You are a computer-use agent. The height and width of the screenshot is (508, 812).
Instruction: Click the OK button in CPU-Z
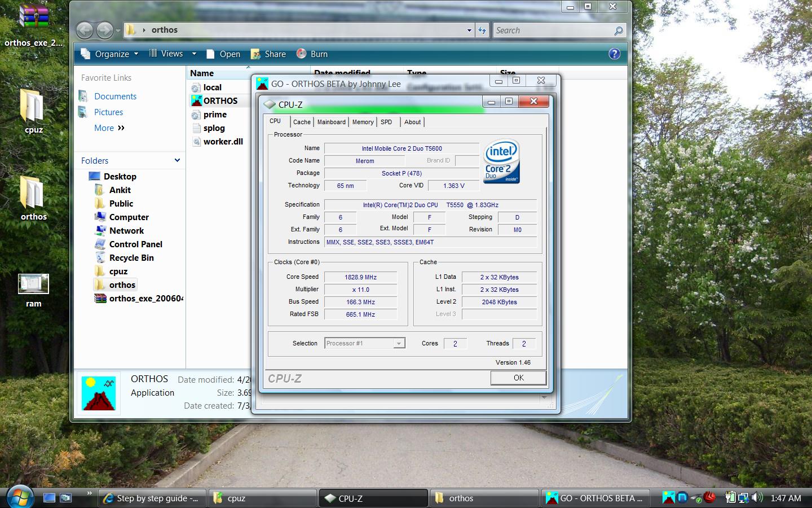(518, 378)
